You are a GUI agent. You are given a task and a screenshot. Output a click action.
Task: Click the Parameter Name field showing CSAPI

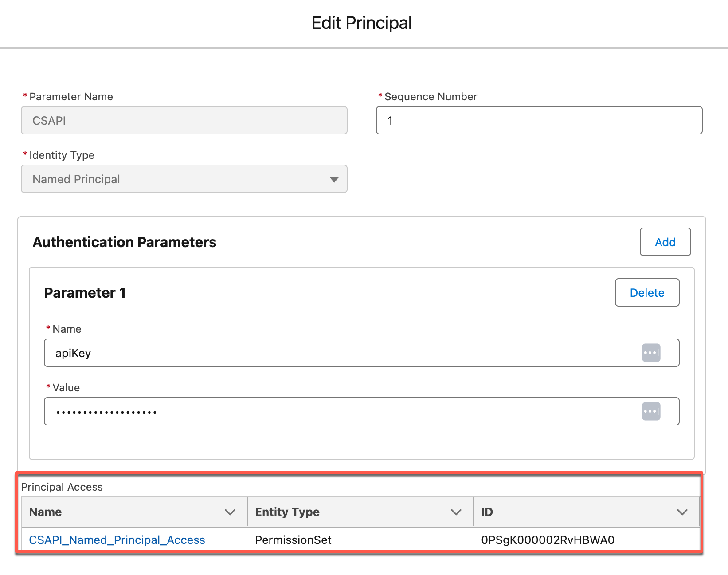pyautogui.click(x=184, y=120)
